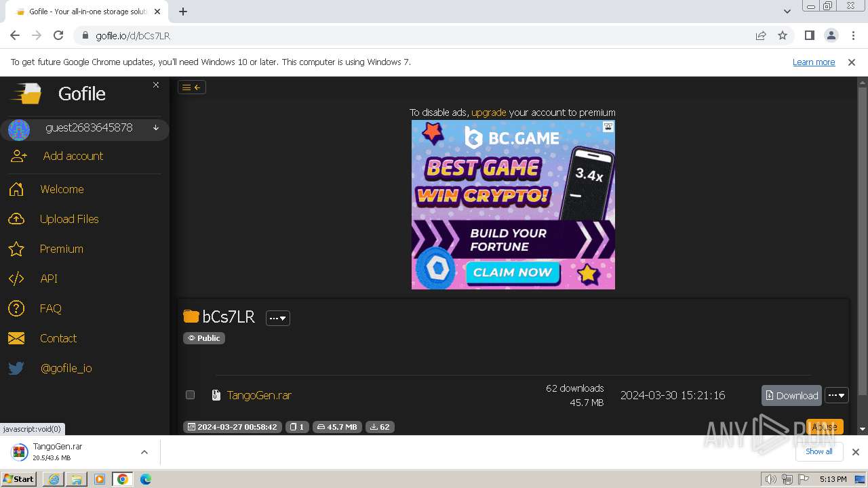Open Microsoft Edge from taskbar
This screenshot has width=868, height=488.
tap(146, 479)
